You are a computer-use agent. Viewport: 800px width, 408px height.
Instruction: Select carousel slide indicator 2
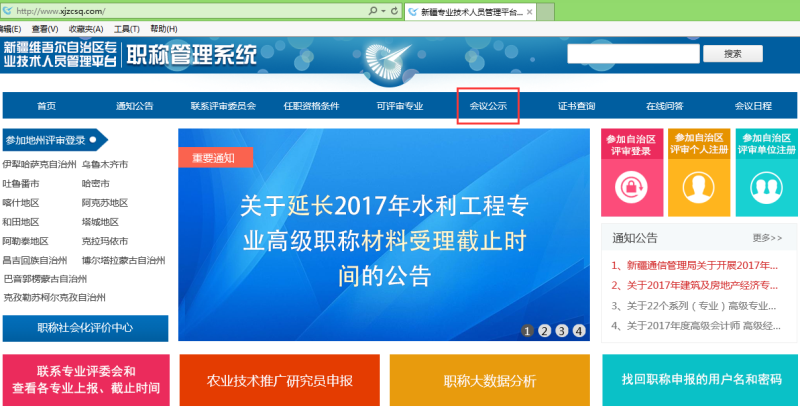544,331
